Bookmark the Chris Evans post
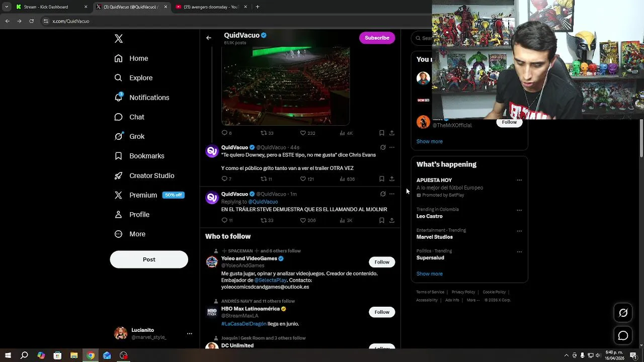This screenshot has width=644, height=362. (381, 179)
